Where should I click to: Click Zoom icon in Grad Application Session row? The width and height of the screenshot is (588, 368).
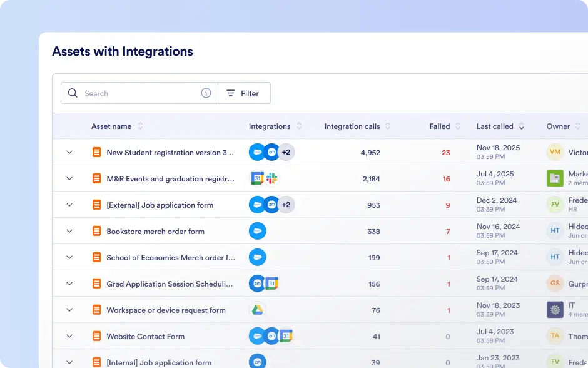(x=257, y=284)
